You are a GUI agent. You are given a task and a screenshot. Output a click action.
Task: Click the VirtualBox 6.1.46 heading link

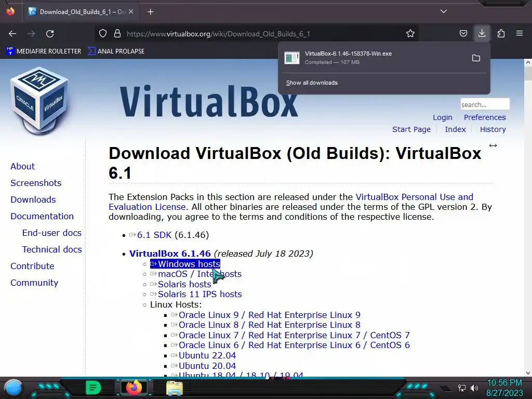170,254
